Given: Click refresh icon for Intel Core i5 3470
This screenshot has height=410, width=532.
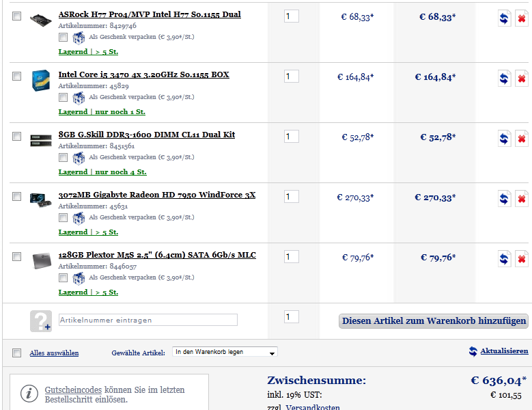Looking at the screenshot, I should coord(504,79).
